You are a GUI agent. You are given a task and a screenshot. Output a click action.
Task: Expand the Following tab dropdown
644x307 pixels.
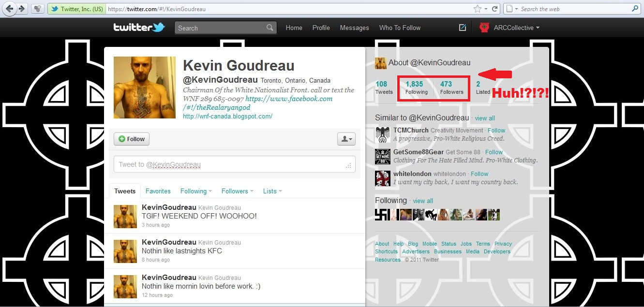(x=210, y=191)
